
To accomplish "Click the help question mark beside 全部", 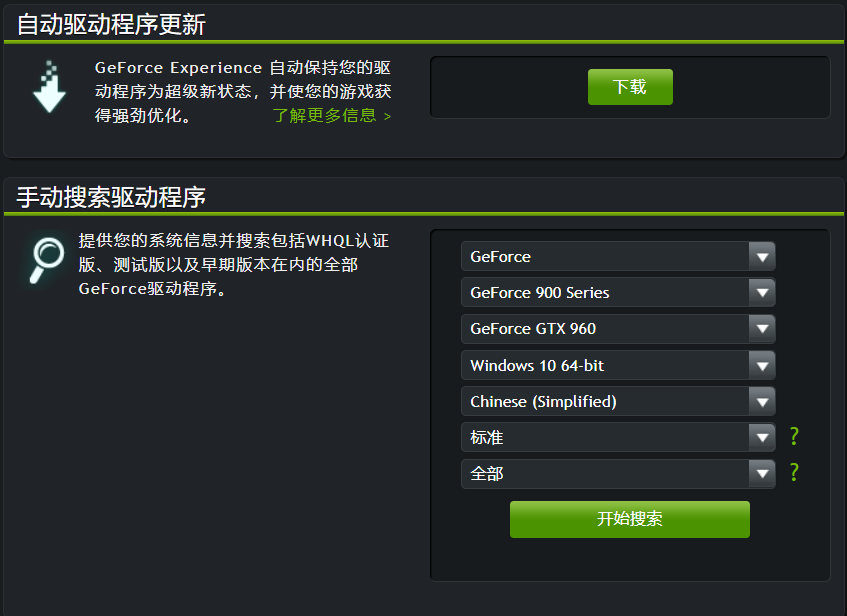I will pyautogui.click(x=794, y=473).
